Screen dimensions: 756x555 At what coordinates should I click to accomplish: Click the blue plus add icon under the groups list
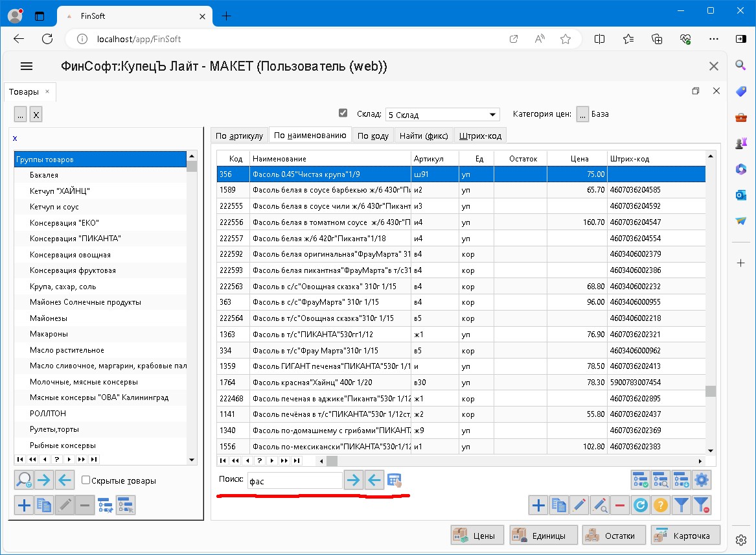pyautogui.click(x=24, y=505)
